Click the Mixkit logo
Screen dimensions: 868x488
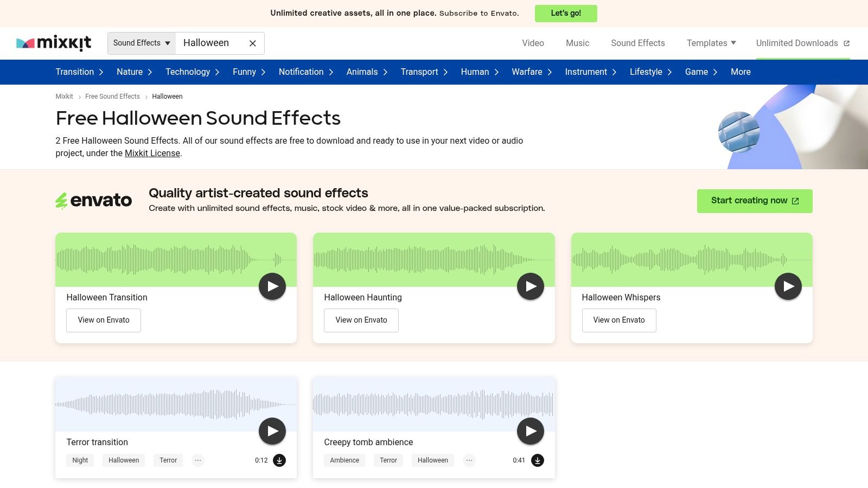pyautogui.click(x=54, y=43)
